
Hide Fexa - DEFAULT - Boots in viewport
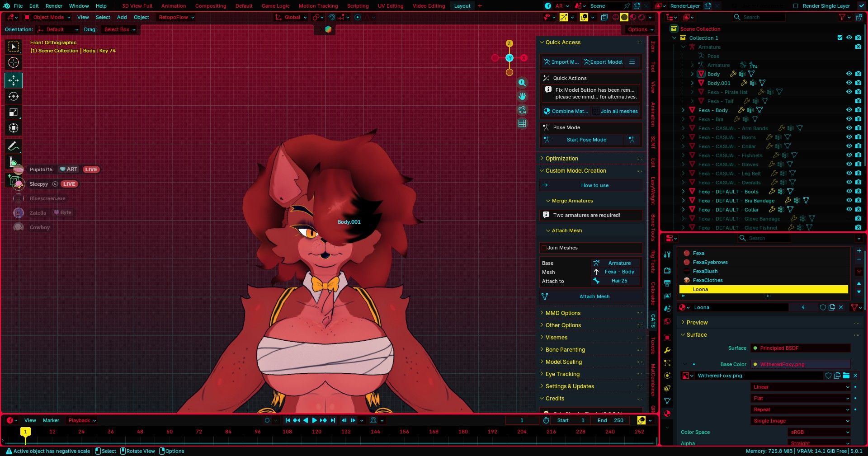point(849,191)
